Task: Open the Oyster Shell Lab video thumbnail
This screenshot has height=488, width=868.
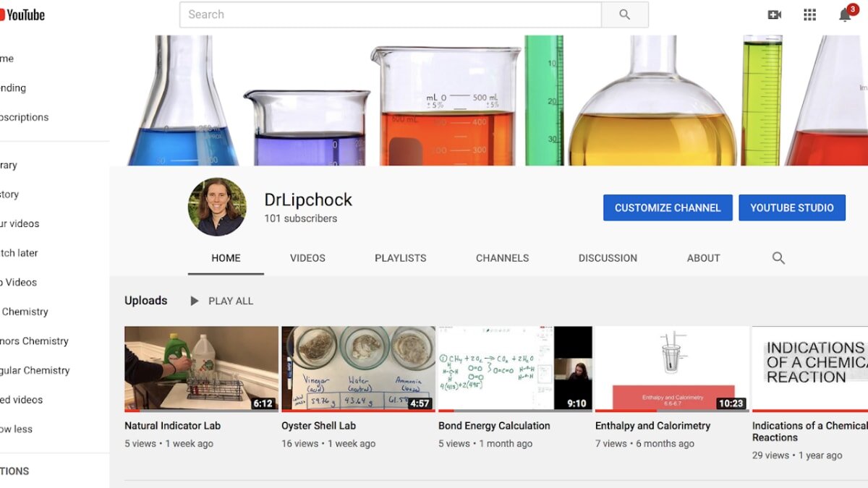Action: tap(358, 369)
